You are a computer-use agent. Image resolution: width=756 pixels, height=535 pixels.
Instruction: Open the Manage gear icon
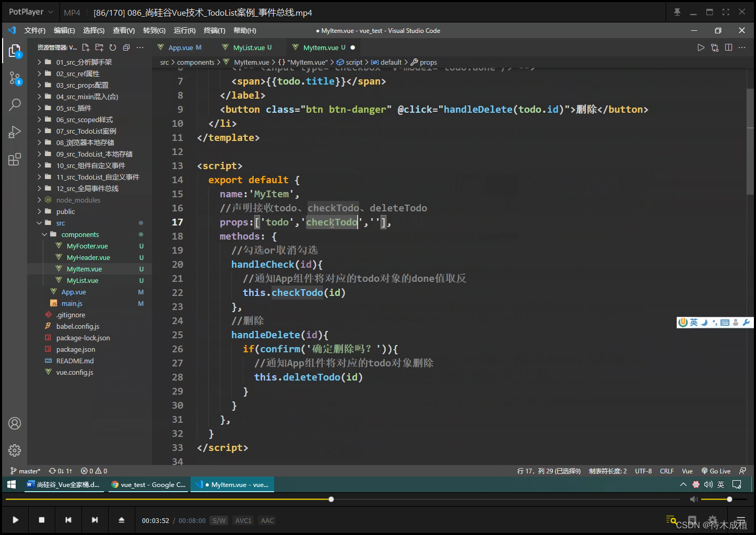15,450
